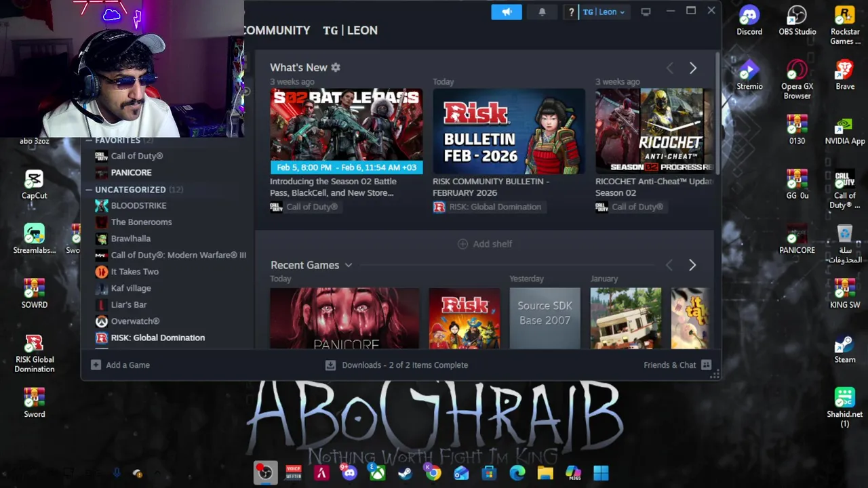Viewport: 868px width, 488px height.
Task: Select Call of Duty: Modern Warfare III
Action: (178, 255)
